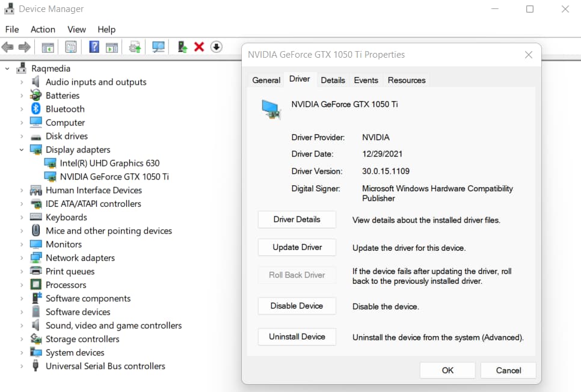Click the Forward navigation arrow
The image size is (581, 392).
(x=23, y=47)
